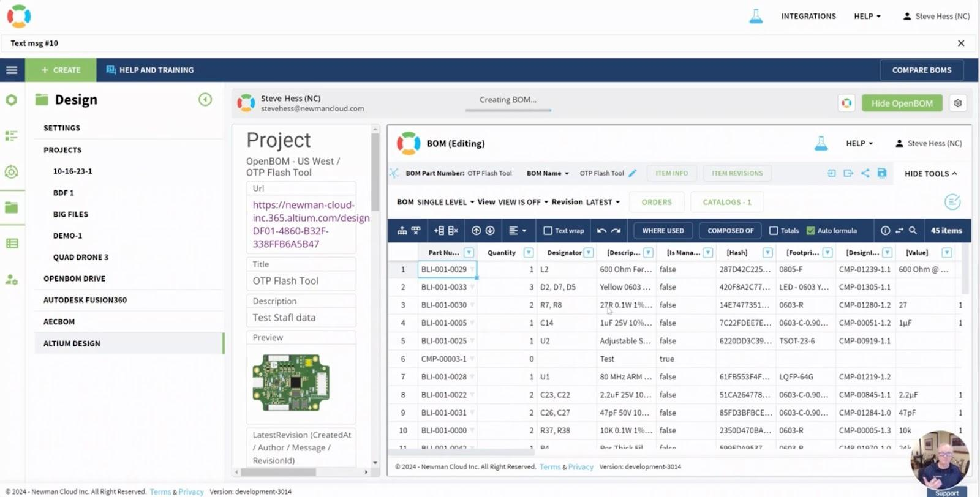980x497 pixels.
Task: Save the BOM with the disk icon
Action: point(882,173)
